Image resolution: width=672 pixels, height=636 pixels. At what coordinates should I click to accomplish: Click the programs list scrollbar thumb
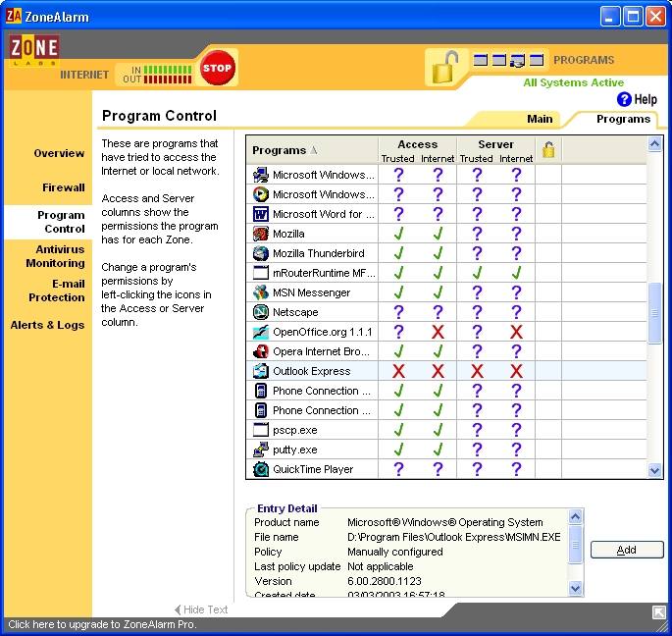click(654, 313)
